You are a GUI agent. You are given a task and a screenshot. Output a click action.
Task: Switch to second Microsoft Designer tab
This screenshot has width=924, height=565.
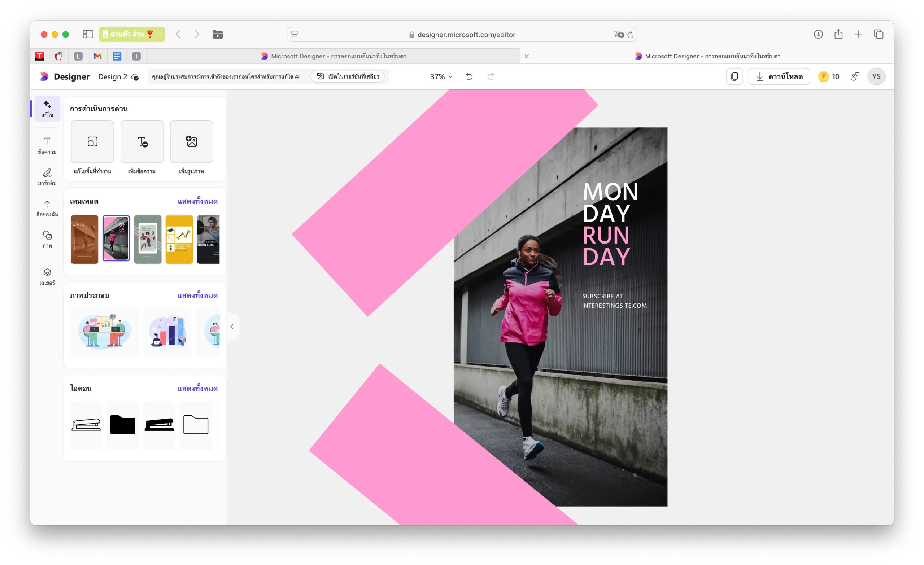point(707,56)
